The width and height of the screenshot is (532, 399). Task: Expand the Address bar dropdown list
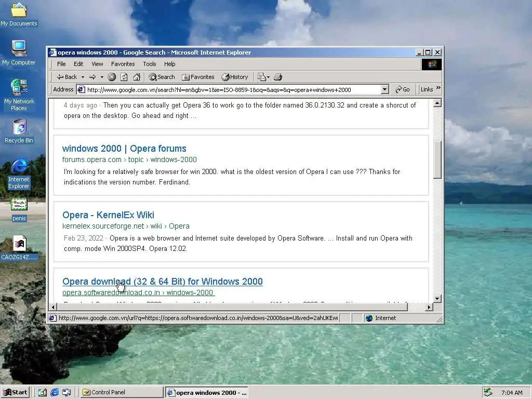pyautogui.click(x=384, y=89)
